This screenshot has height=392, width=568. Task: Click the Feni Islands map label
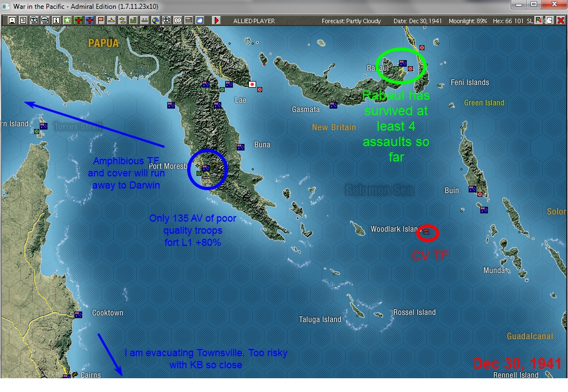470,83
